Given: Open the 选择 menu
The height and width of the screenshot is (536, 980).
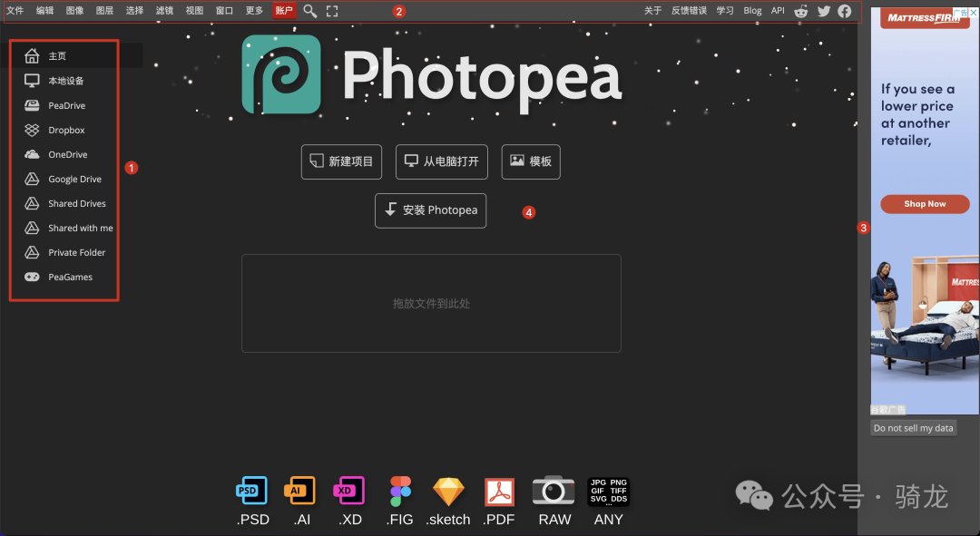Looking at the screenshot, I should (134, 11).
